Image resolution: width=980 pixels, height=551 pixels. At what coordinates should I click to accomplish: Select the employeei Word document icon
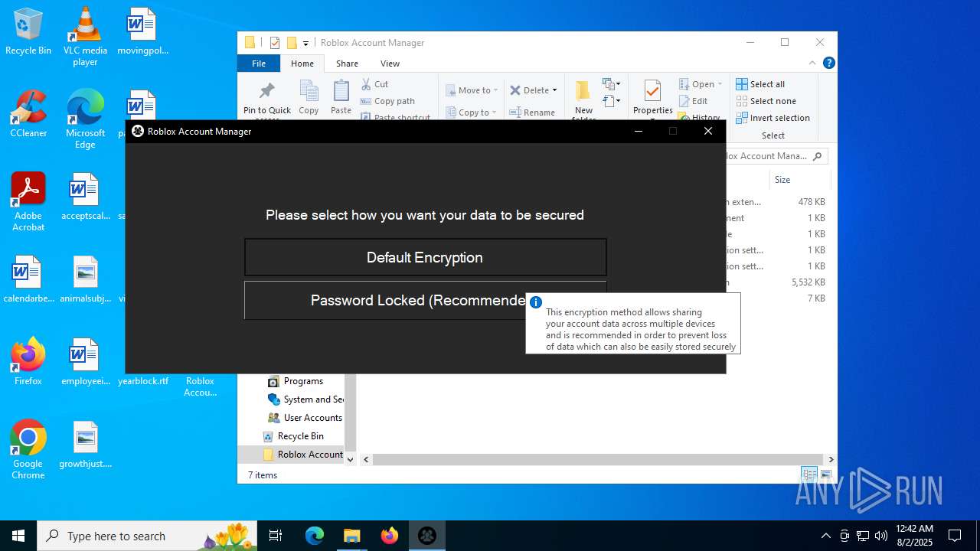[x=85, y=361]
